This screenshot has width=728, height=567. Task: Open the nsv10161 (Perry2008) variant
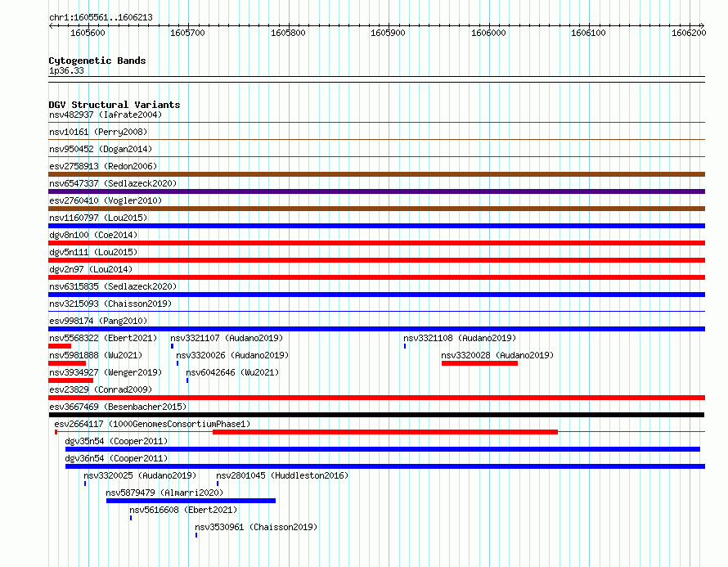tap(98, 132)
